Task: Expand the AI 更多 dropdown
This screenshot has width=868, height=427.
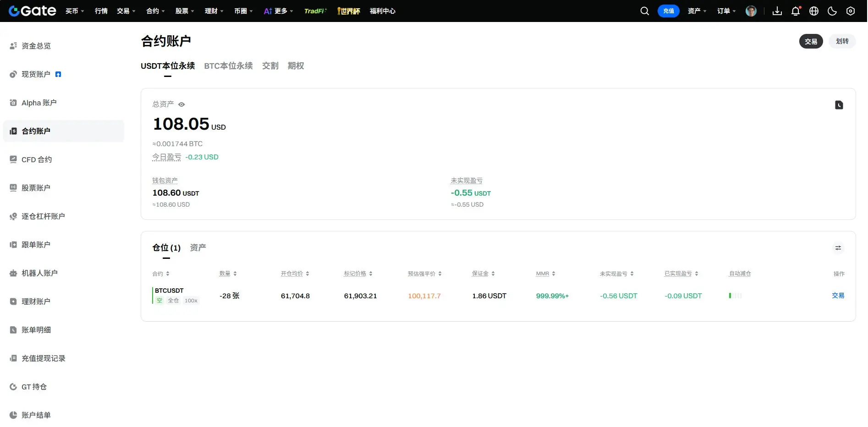Action: pos(278,11)
